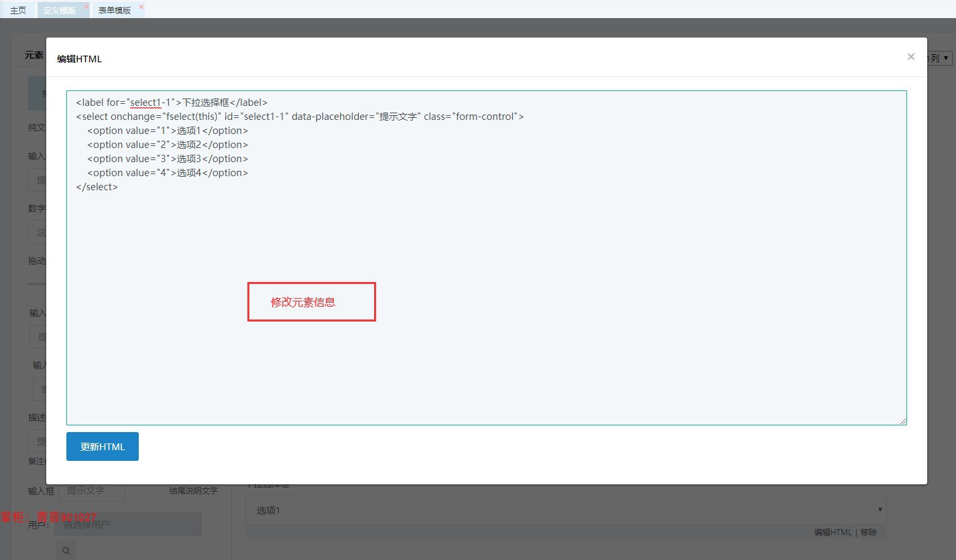Click the 提示文字 input next to 输入框
This screenshot has width=956, height=560.
[92, 490]
